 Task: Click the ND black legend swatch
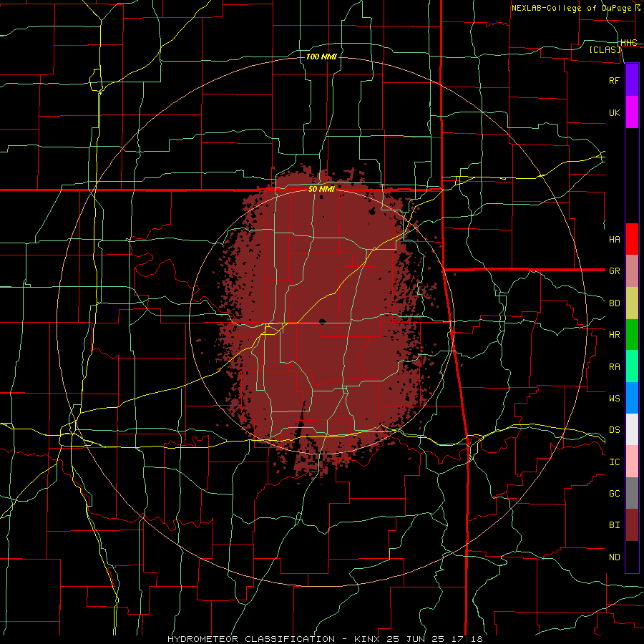coord(632,557)
